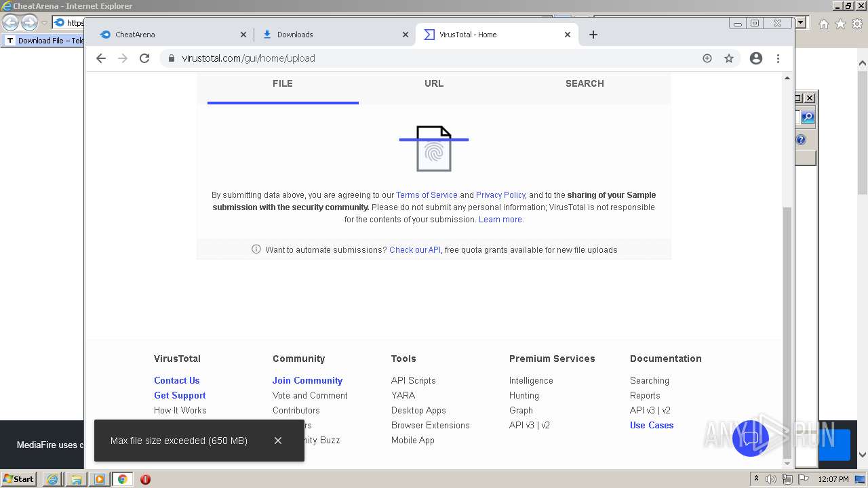Viewport: 868px width, 488px height.
Task: Open the Use Cases link
Action: click(x=652, y=425)
